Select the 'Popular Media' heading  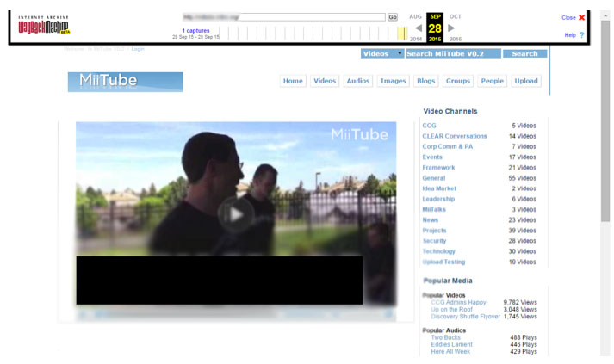click(448, 281)
